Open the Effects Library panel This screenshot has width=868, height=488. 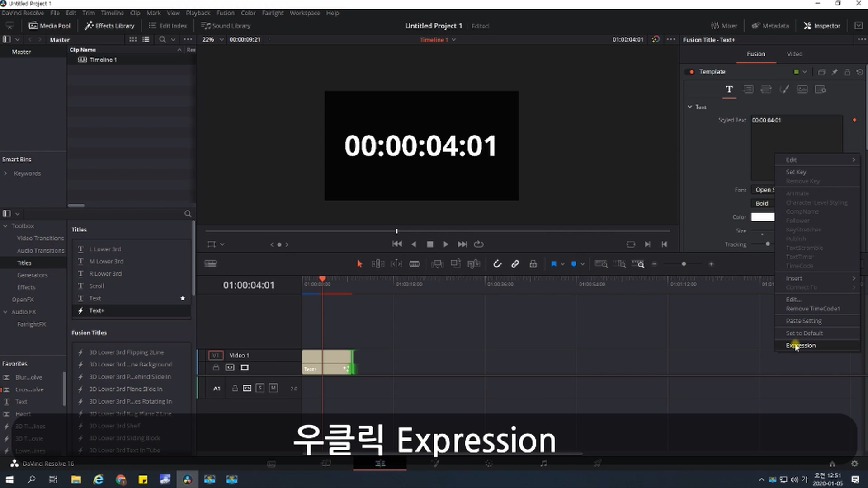pos(109,26)
